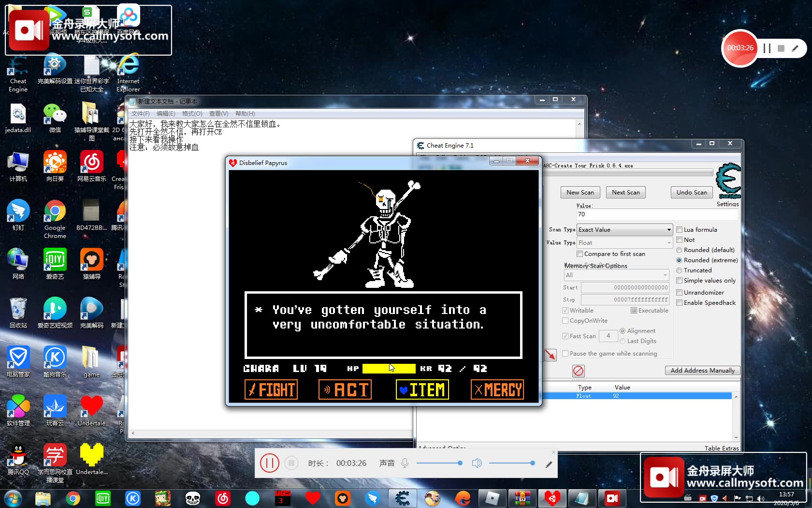Click Add Address Manually button
Viewport: 812px width, 508px height.
702,371
